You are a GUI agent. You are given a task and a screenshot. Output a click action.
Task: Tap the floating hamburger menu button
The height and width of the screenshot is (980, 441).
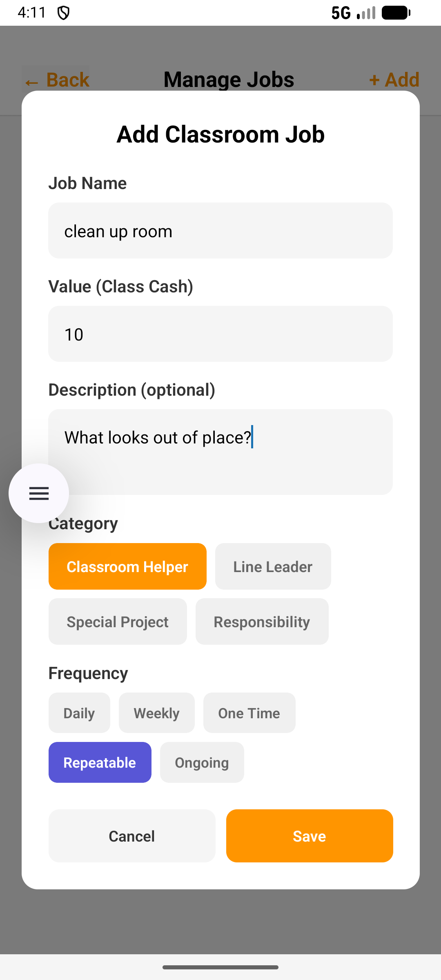39,493
